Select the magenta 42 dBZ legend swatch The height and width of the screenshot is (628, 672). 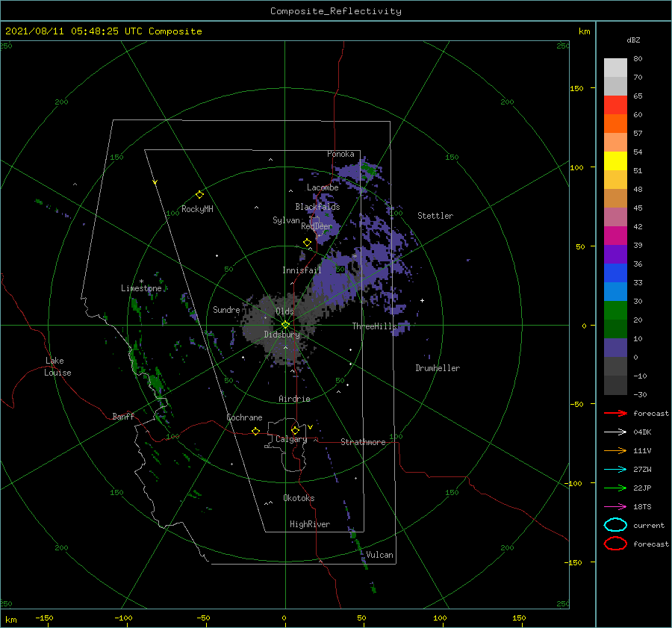click(x=615, y=236)
